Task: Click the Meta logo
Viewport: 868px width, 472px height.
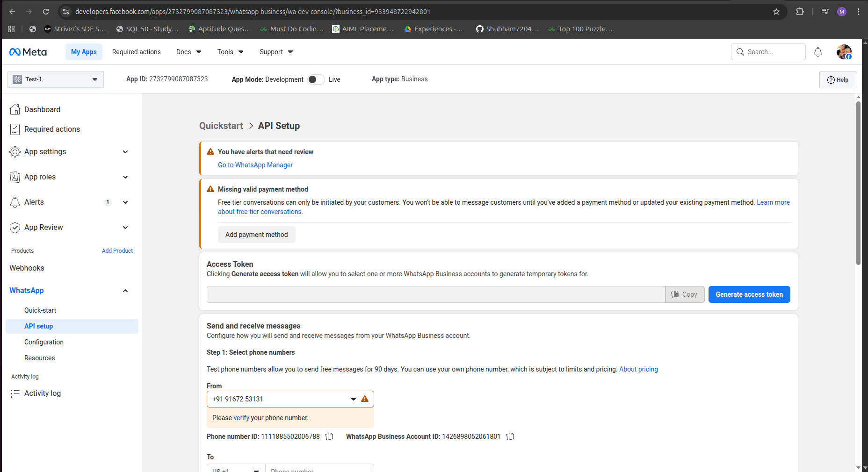Action: tap(28, 52)
